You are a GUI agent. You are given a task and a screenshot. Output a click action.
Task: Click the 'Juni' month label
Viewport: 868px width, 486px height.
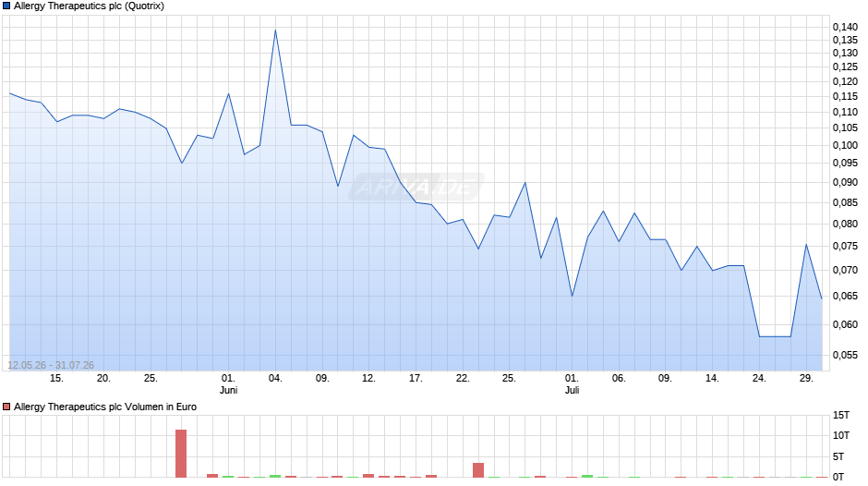point(228,390)
